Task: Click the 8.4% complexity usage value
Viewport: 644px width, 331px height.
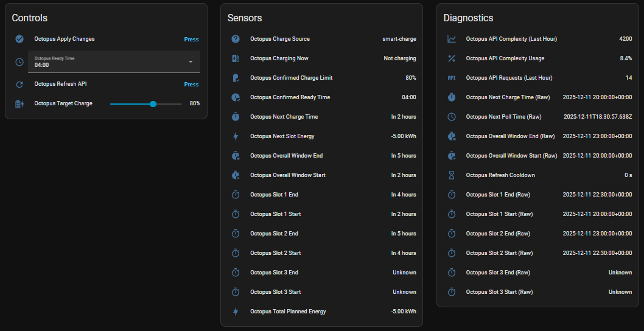Action: click(x=626, y=58)
